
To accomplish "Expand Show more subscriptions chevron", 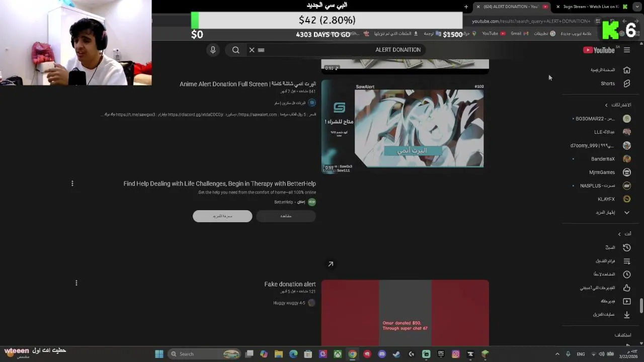I will tap(627, 213).
